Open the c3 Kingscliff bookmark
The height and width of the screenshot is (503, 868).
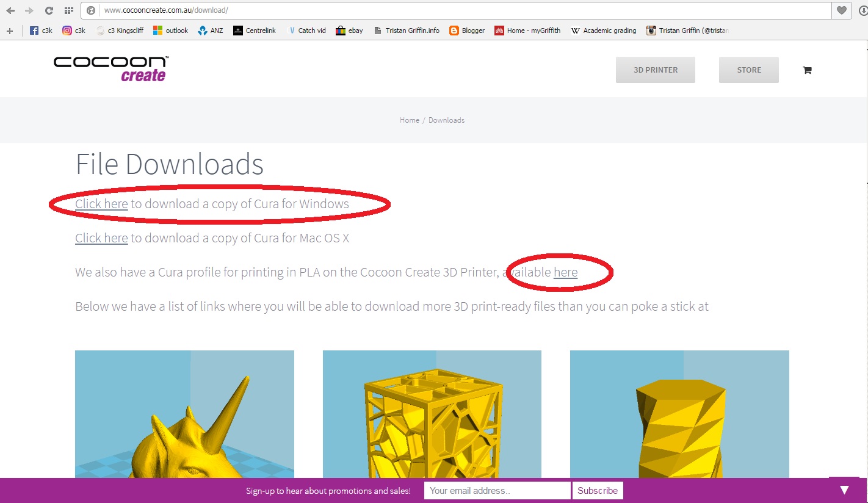[x=120, y=31]
